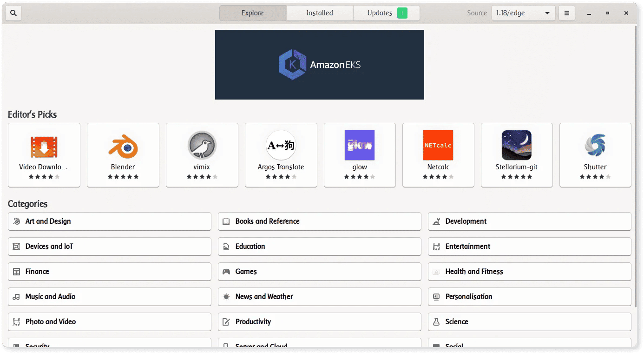Click the Blender logo icon
The height and width of the screenshot is (354, 644).
tap(123, 146)
